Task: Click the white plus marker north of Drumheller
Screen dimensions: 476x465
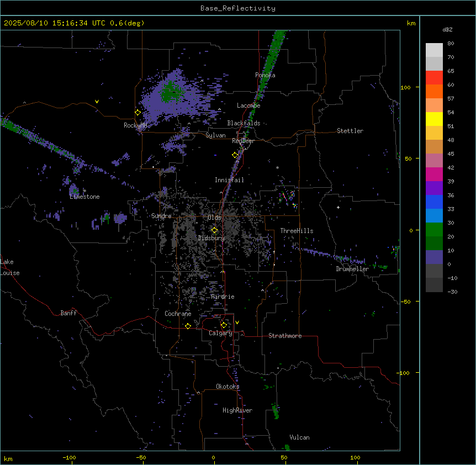Action: click(338, 207)
